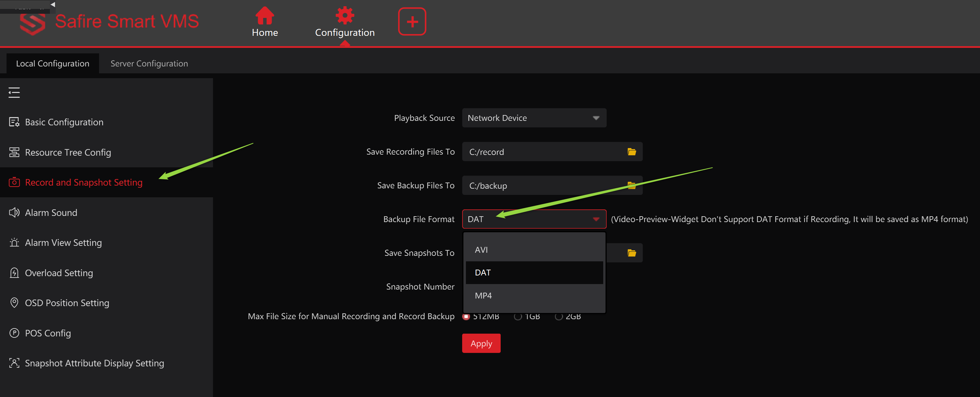Switch to the Server Configuration tab
980x397 pixels.
pos(149,64)
